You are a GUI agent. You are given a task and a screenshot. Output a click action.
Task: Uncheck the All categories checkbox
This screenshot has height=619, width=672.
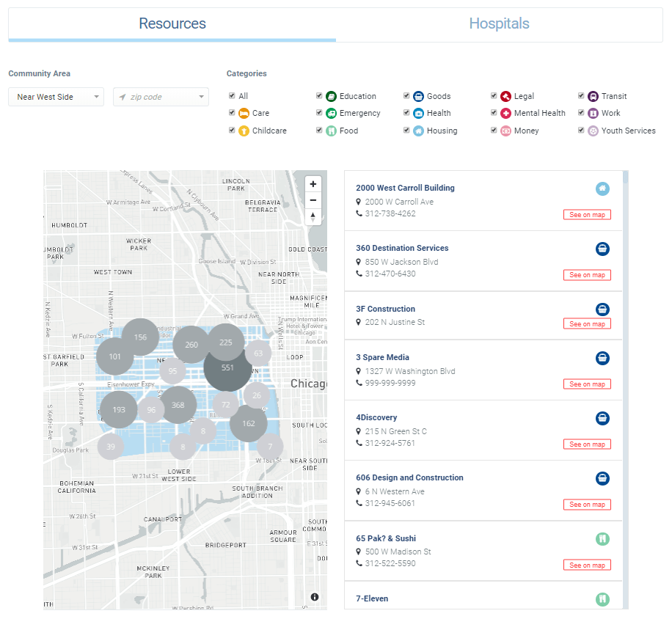[x=232, y=95]
